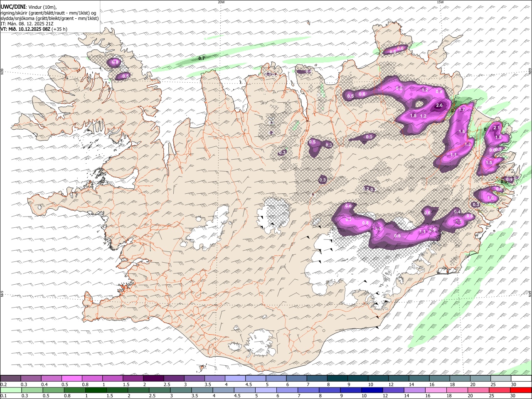Viewport: 532px width, 399px height.
Task: Select the 1.5 value on the map
Action: click(489, 163)
